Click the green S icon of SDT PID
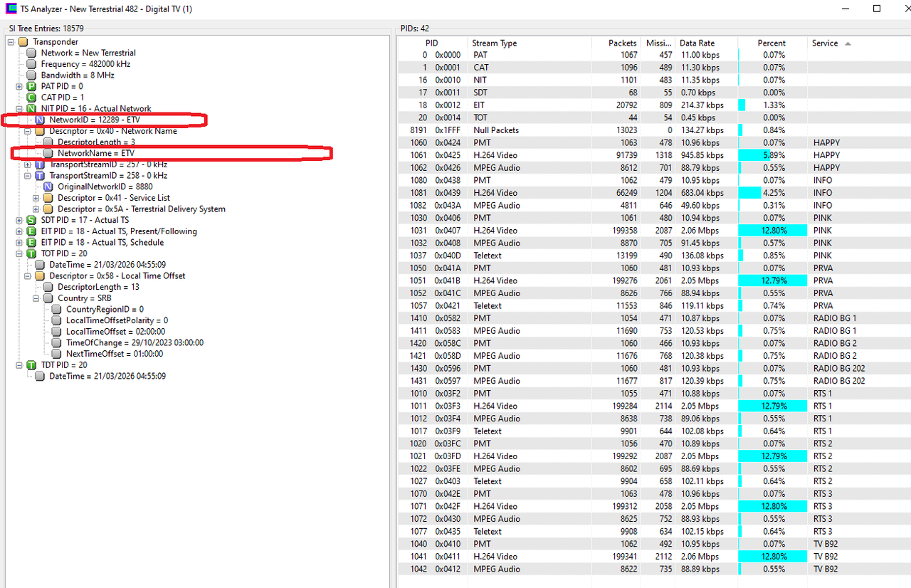This screenshot has height=588, width=911. [31, 220]
